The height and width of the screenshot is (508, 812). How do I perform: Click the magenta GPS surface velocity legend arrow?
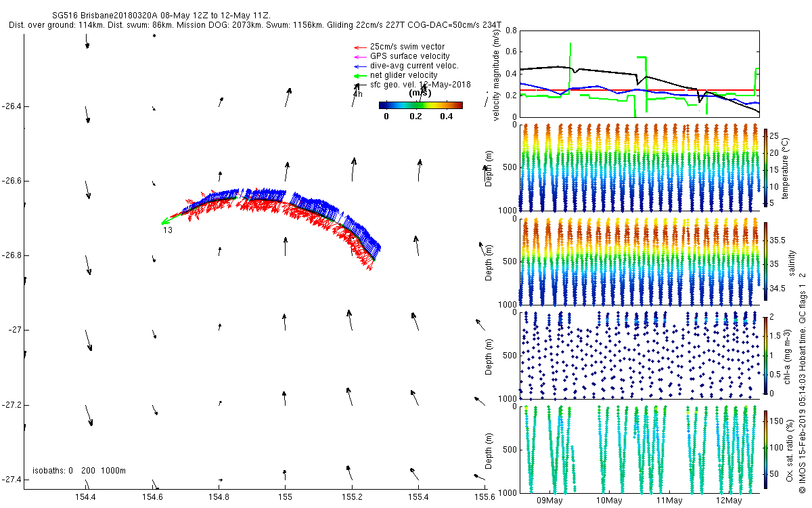[x=360, y=56]
